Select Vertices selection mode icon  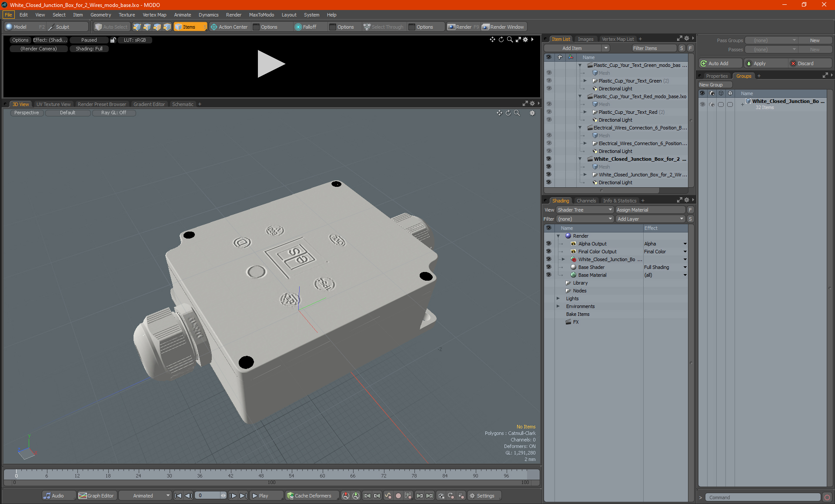[137, 27]
